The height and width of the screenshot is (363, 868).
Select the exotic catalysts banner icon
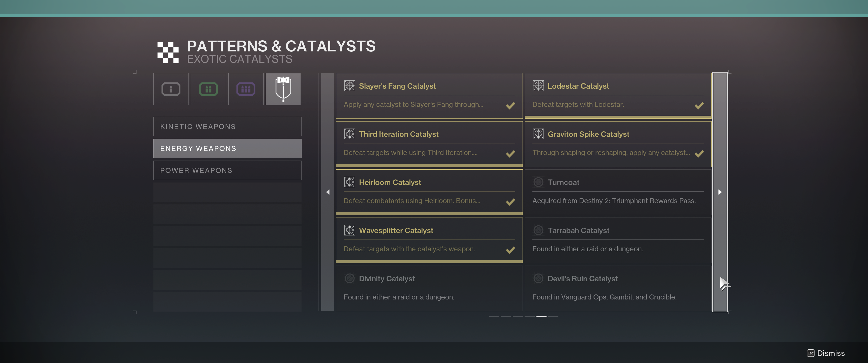click(x=283, y=89)
